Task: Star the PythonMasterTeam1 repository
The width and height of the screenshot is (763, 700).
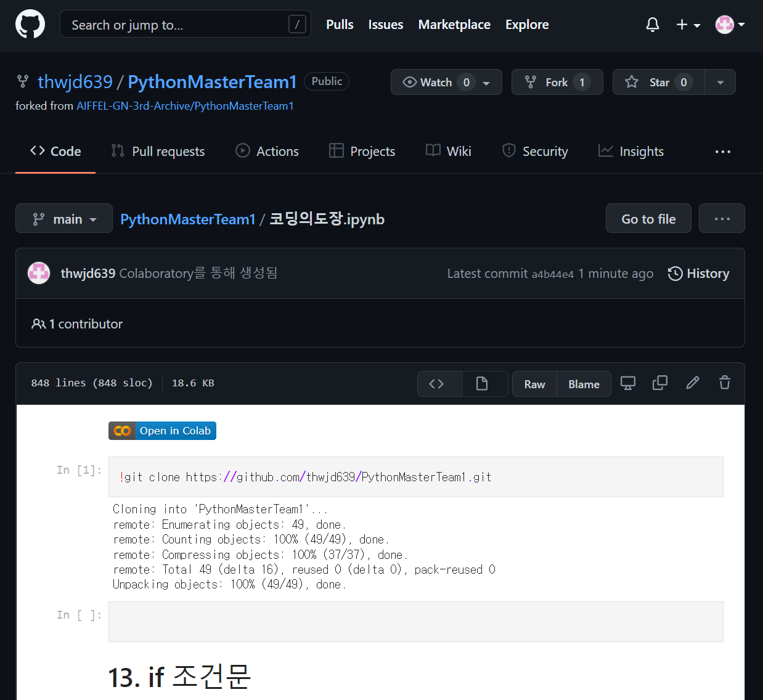Action: pos(658,81)
